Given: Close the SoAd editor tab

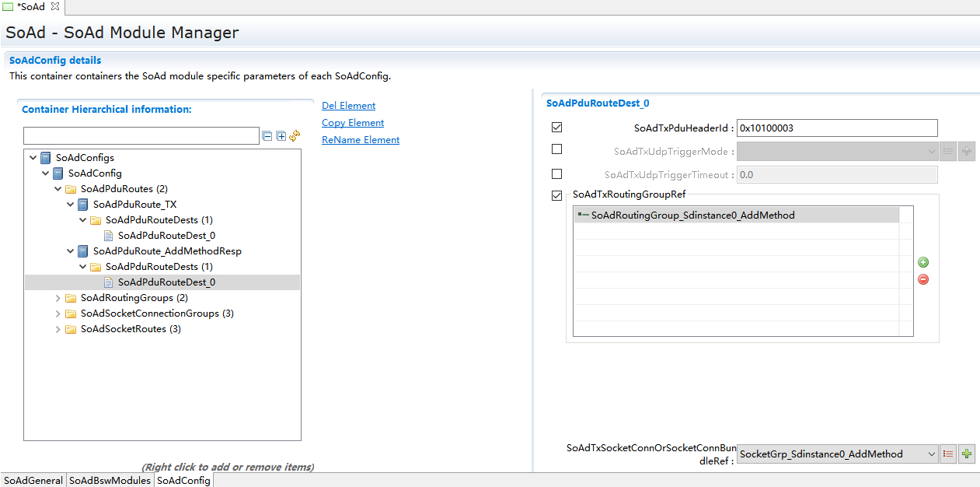Looking at the screenshot, I should (55, 7).
